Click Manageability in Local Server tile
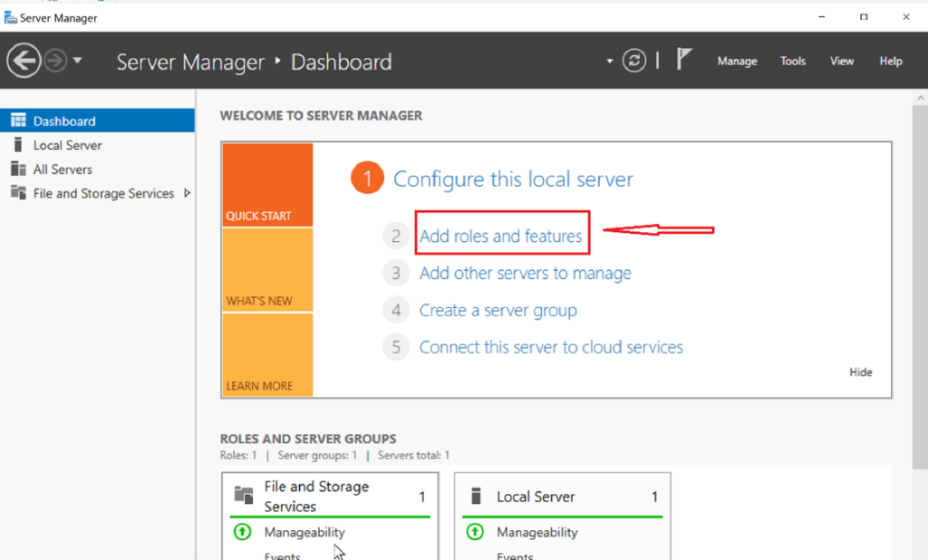This screenshot has height=560, width=928. (536, 532)
